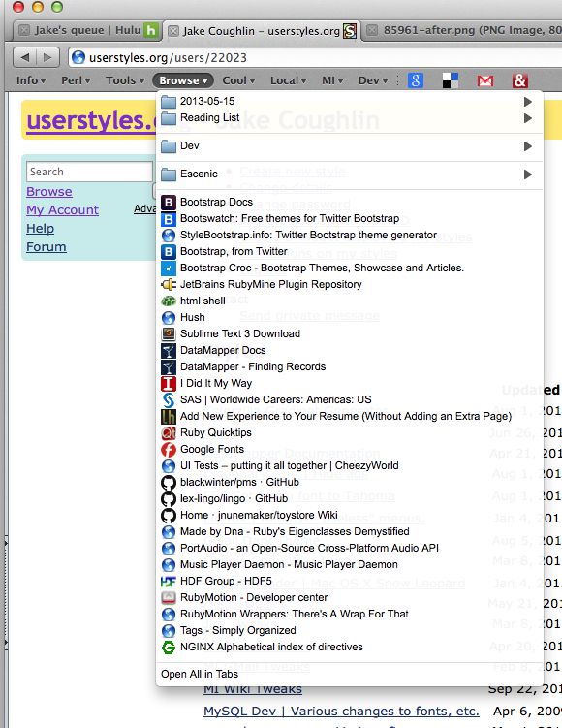Viewport: 562px width, 728px height.
Task: Click the GitHub icon for blackwinter/pms
Action: (x=169, y=483)
